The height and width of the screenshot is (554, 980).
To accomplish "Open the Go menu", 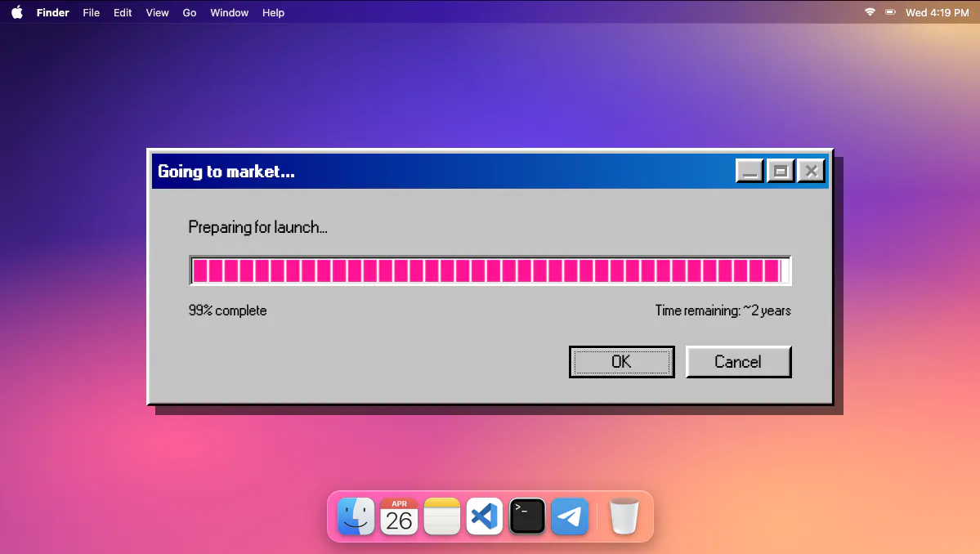I will (190, 12).
